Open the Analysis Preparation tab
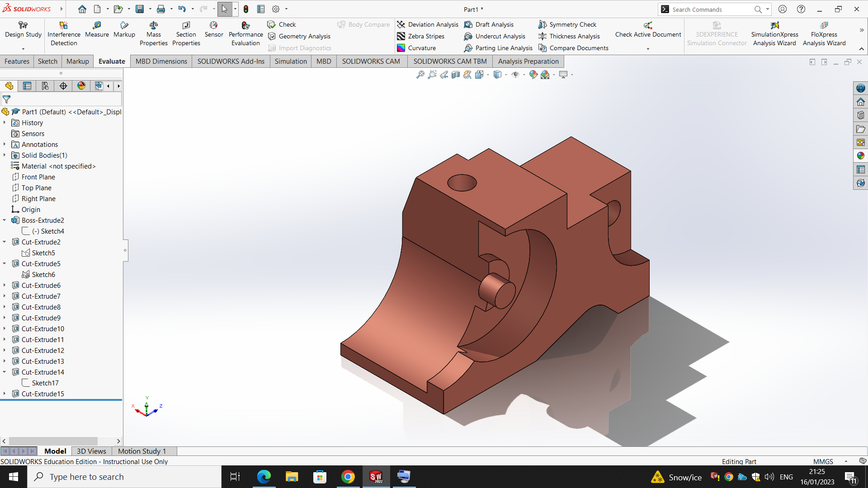The width and height of the screenshot is (868, 488). pos(528,61)
